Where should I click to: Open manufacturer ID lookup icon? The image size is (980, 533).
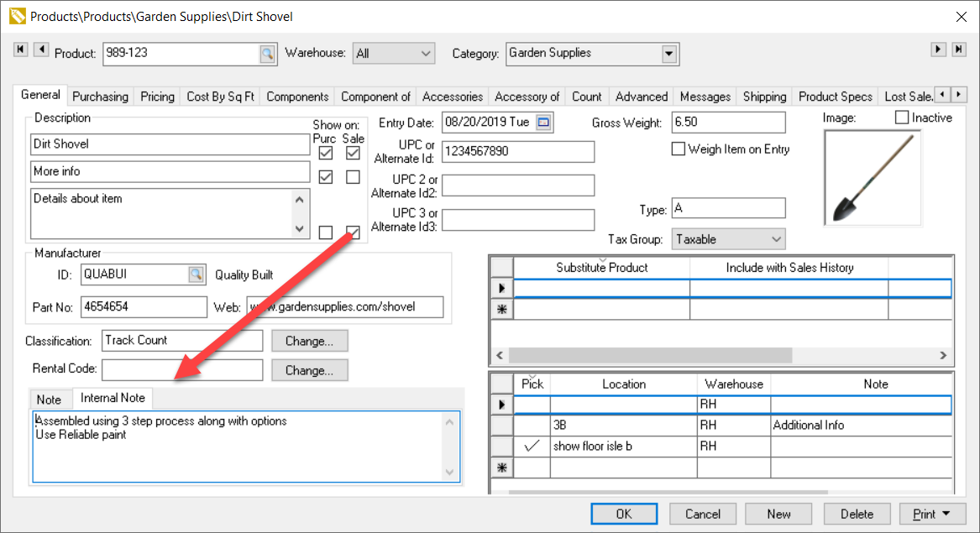point(196,274)
